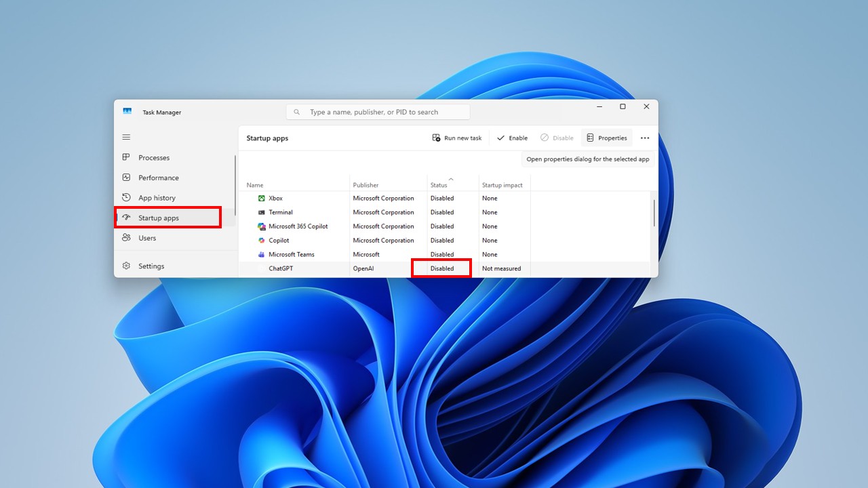Screen dimensions: 868x488
Task: Select the Microsoft 365 Copilot row
Action: tap(298, 226)
